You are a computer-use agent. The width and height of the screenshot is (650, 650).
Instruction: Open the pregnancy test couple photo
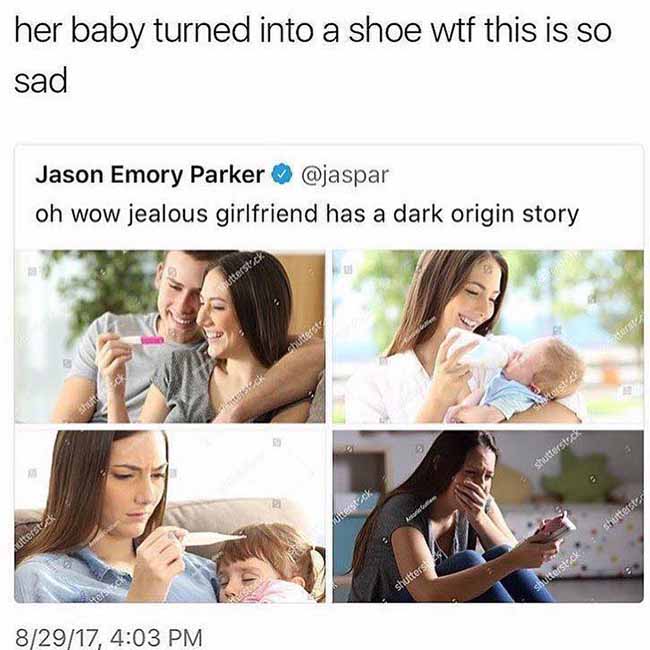170,336
